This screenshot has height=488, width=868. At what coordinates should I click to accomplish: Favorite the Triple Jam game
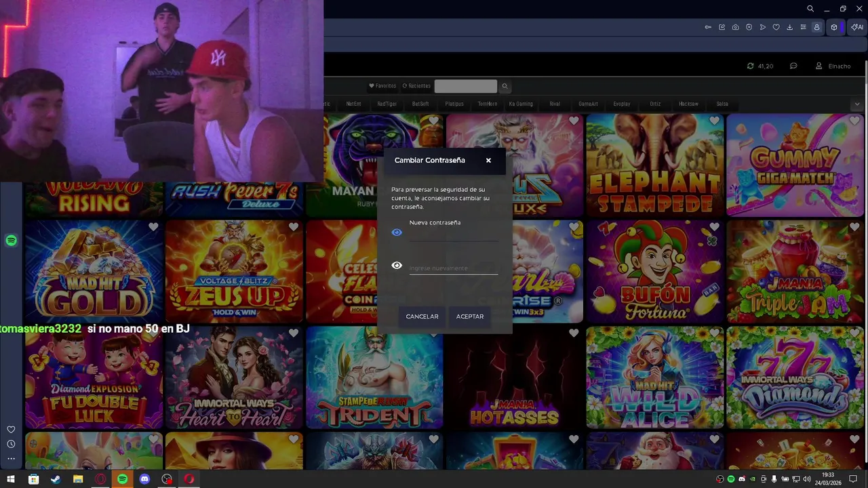[854, 227]
